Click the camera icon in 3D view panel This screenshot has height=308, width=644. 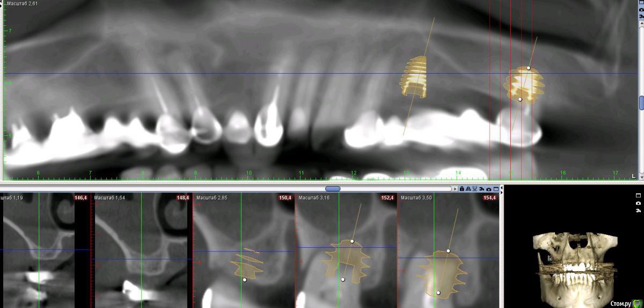pyautogui.click(x=638, y=204)
